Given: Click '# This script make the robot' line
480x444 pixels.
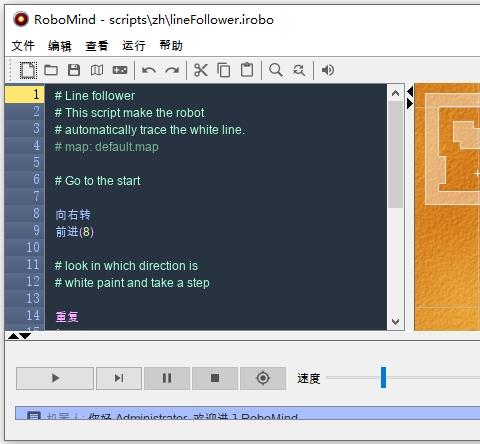Looking at the screenshot, I should coord(129,113).
